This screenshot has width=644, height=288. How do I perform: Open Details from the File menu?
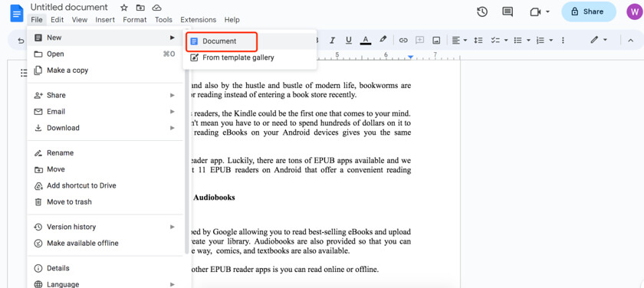[x=105, y=268]
